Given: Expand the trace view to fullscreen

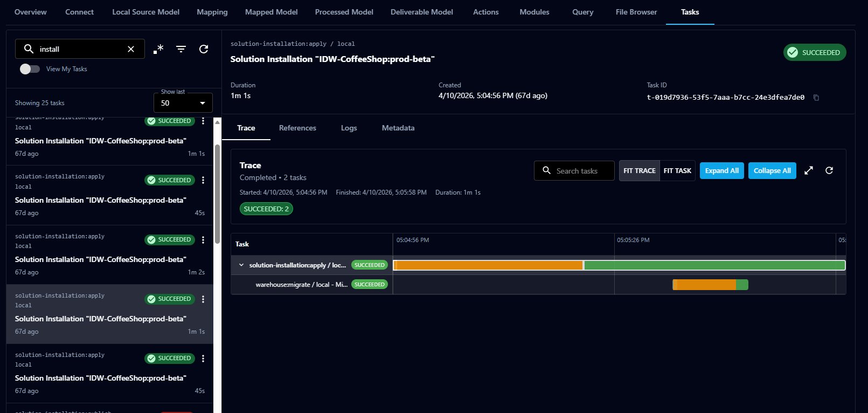Looking at the screenshot, I should pyautogui.click(x=809, y=170).
